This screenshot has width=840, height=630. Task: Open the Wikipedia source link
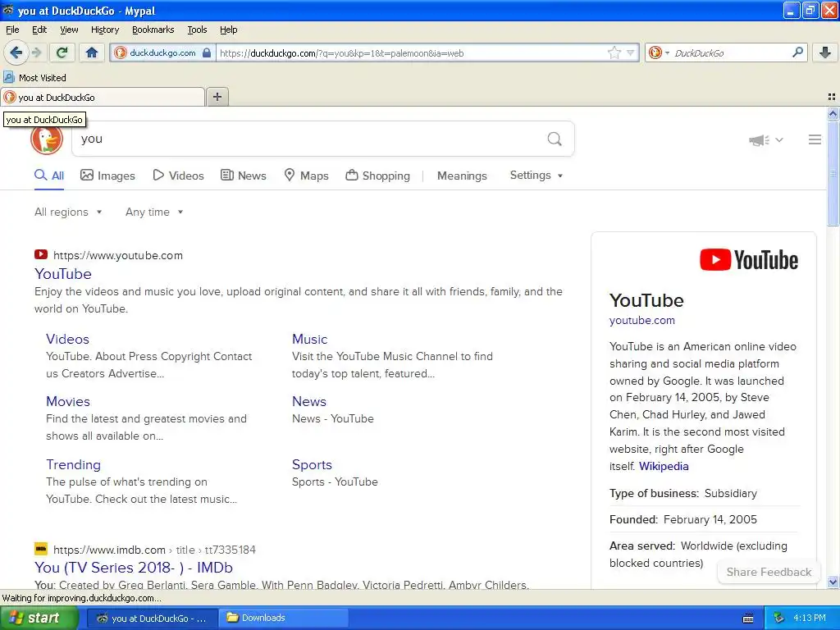pos(664,466)
